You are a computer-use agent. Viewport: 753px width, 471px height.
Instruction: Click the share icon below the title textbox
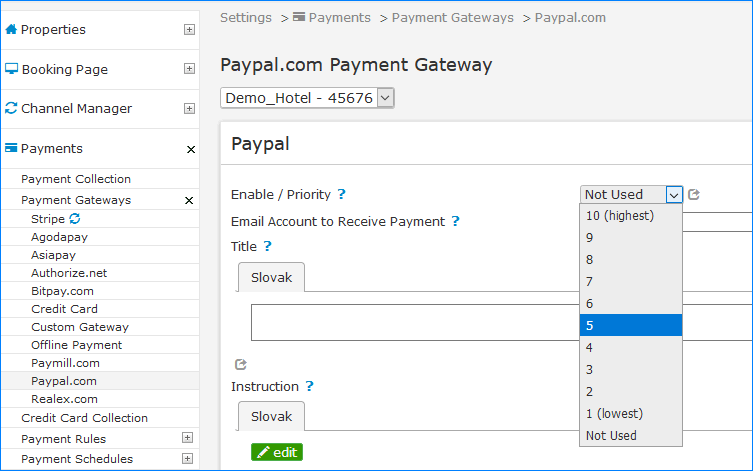click(x=240, y=365)
